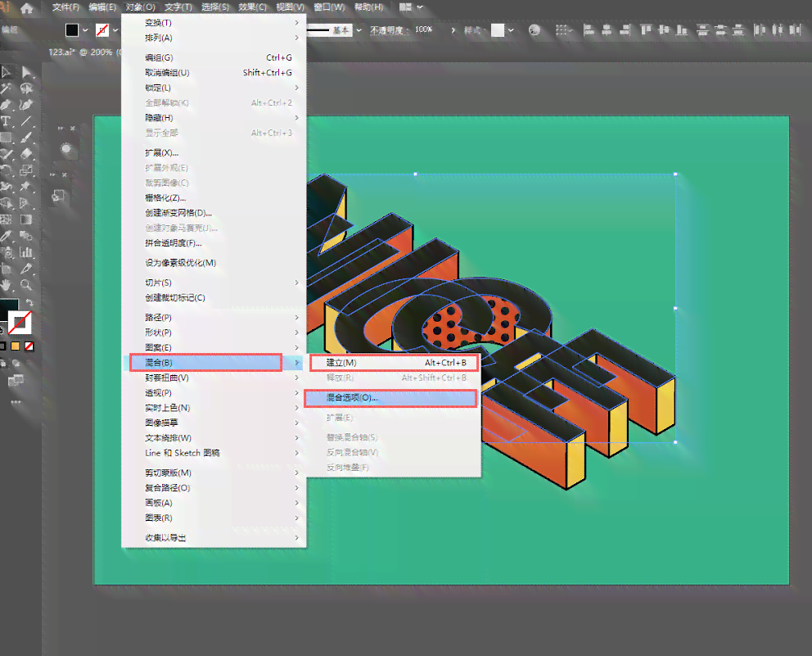Open the brush definition 基本 dropdown
The height and width of the screenshot is (656, 812).
[359, 30]
